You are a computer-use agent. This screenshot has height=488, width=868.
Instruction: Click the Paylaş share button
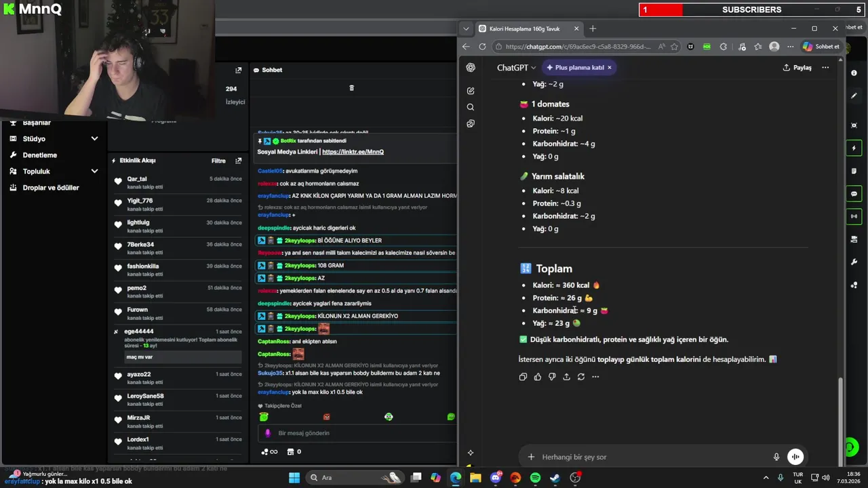(x=797, y=67)
